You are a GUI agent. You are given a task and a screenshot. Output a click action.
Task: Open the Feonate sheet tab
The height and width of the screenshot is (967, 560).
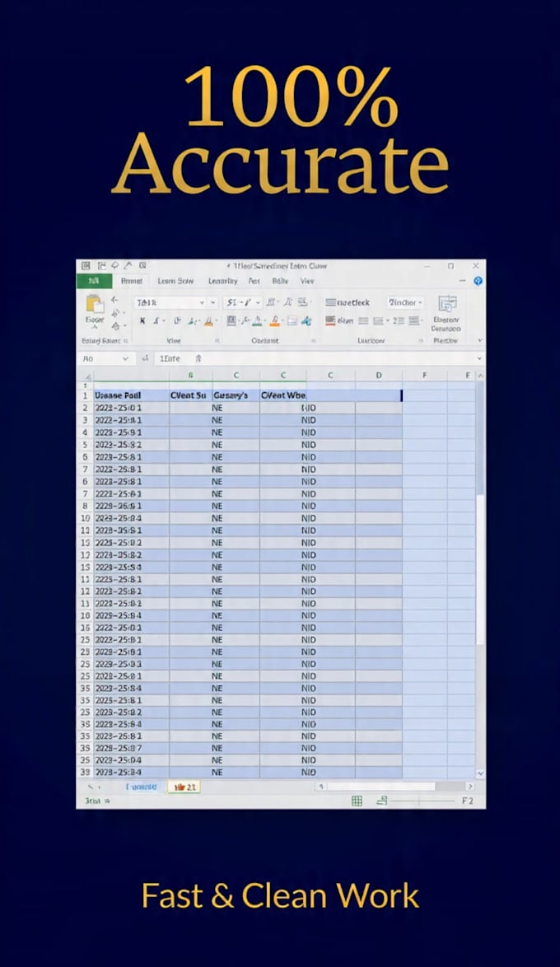[x=141, y=787]
